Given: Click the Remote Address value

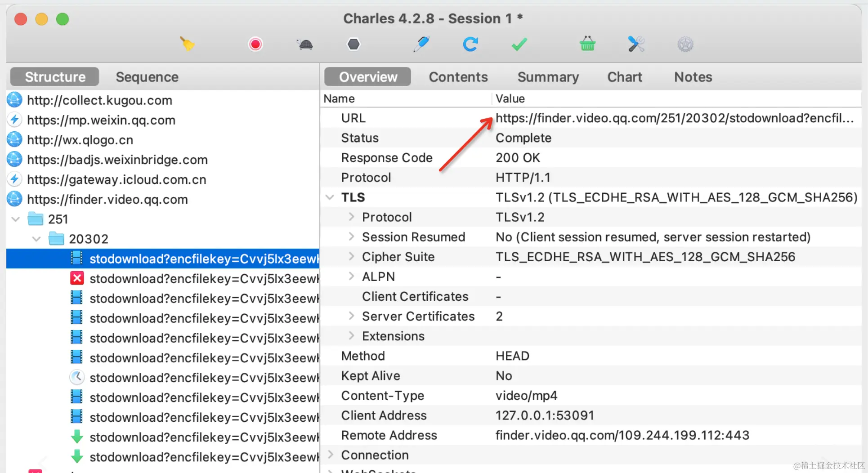Looking at the screenshot, I should (x=622, y=435).
